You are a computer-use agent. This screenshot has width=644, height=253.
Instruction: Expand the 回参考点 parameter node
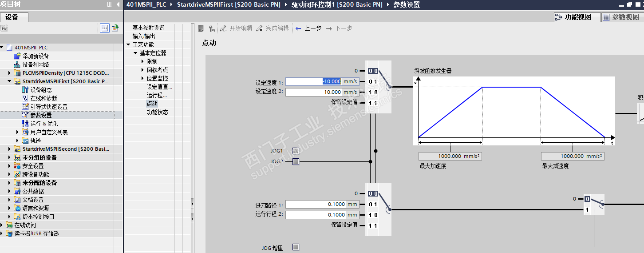(x=142, y=70)
